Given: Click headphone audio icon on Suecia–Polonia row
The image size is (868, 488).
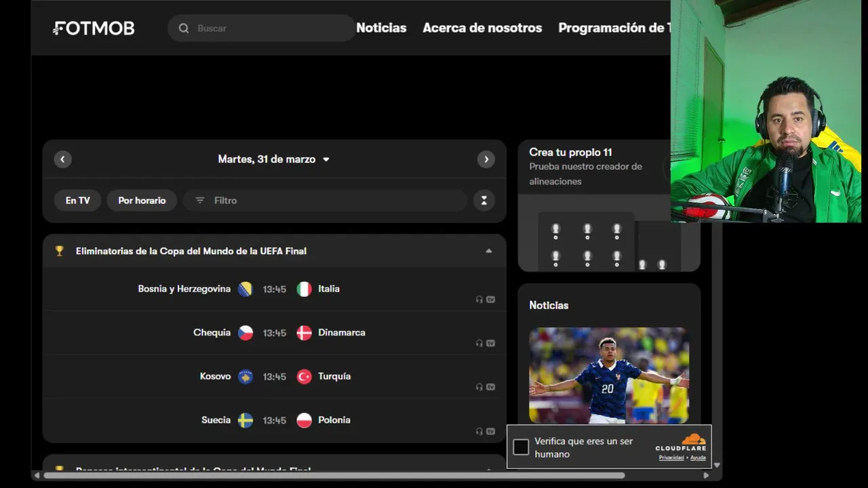Looking at the screenshot, I should [479, 431].
